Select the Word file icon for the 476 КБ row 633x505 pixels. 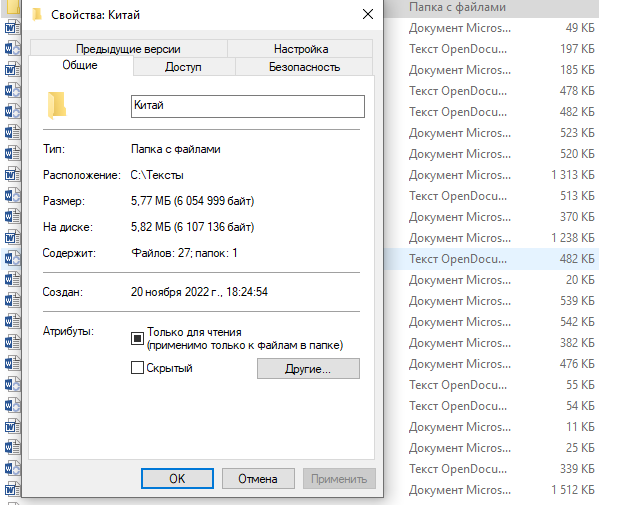coord(12,364)
